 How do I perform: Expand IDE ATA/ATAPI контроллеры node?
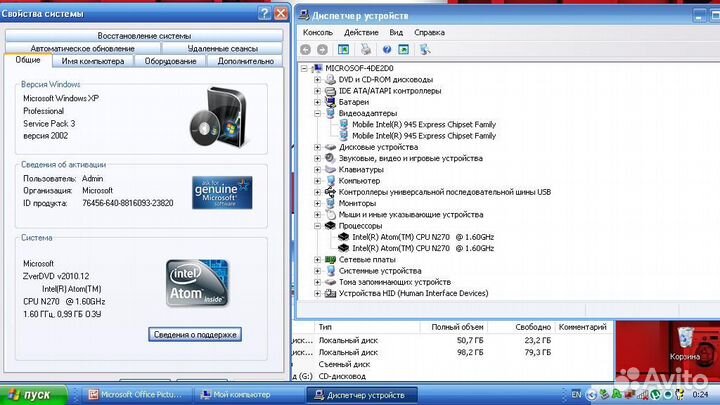[x=317, y=91]
